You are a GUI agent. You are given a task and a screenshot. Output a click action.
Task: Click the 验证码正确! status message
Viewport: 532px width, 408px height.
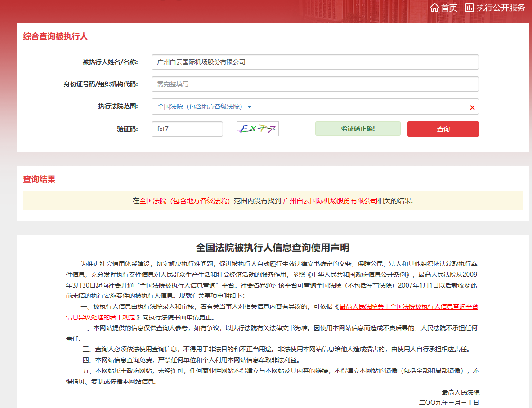pyautogui.click(x=358, y=129)
